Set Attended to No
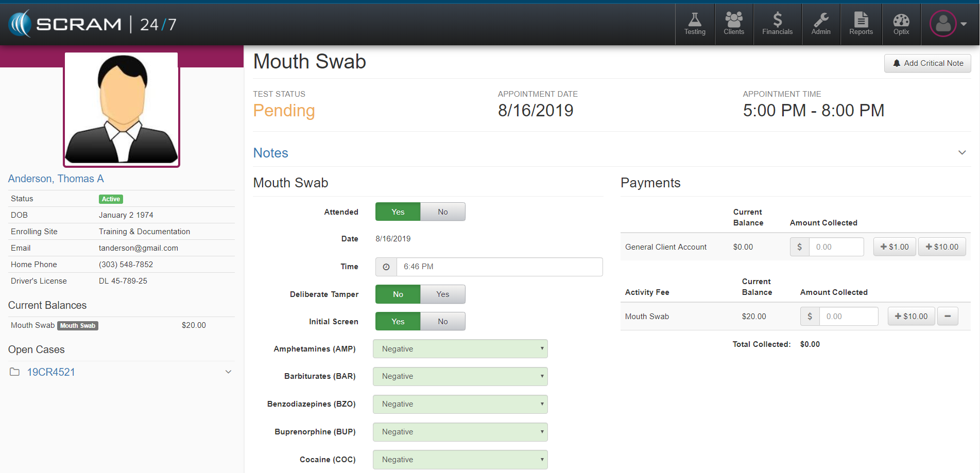The image size is (980, 473). click(442, 212)
